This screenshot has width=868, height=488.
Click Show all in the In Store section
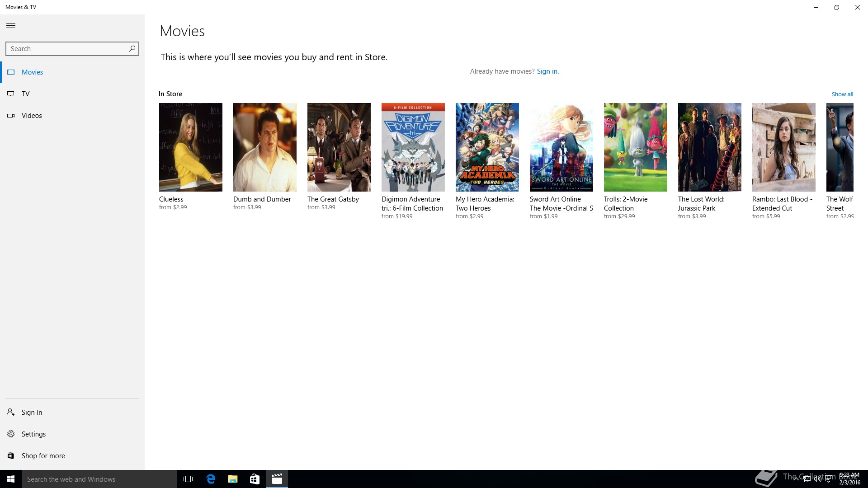pyautogui.click(x=842, y=94)
